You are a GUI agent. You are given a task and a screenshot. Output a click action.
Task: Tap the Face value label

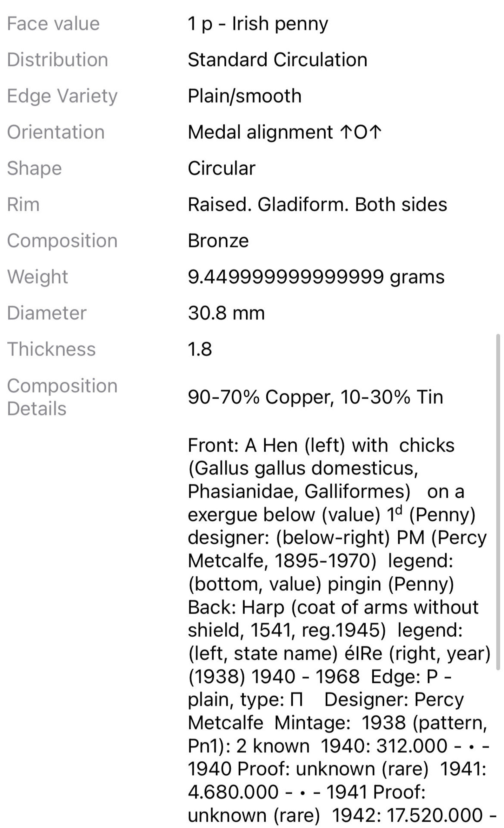coord(53,24)
